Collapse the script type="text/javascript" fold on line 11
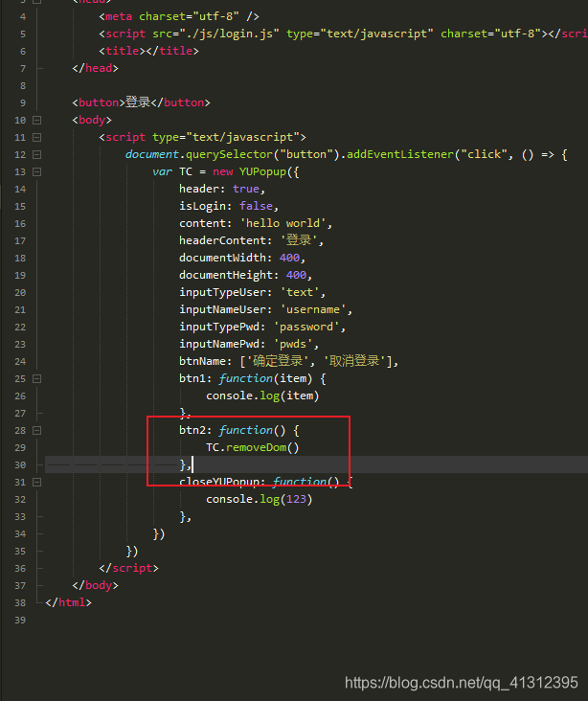 37,137
